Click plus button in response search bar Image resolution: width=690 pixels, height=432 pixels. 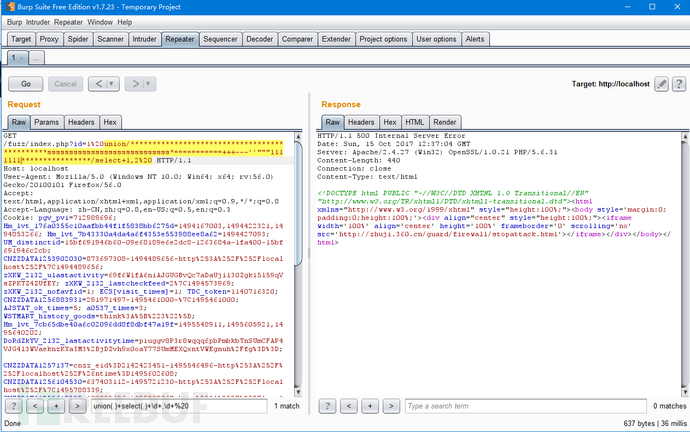pyautogui.click(x=370, y=406)
